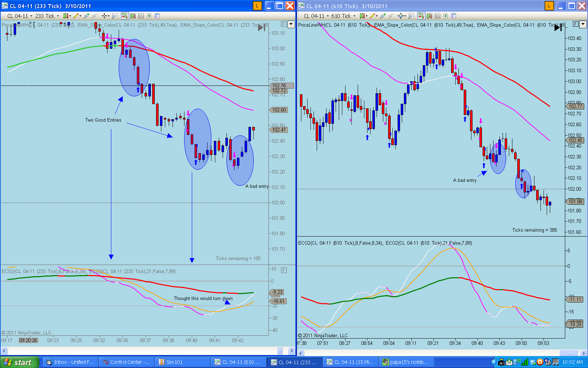Screen dimensions: 588x368
Task: Click network signal icon in system tray
Action: click(524, 362)
